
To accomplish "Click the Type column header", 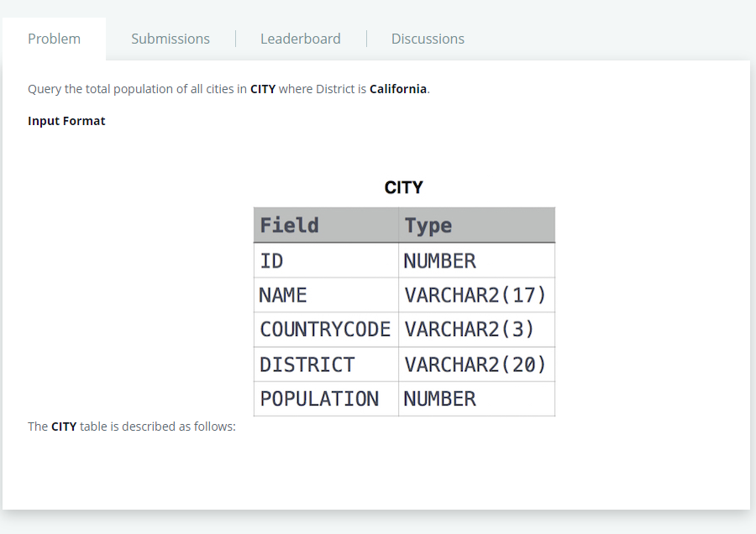I will 476,225.
